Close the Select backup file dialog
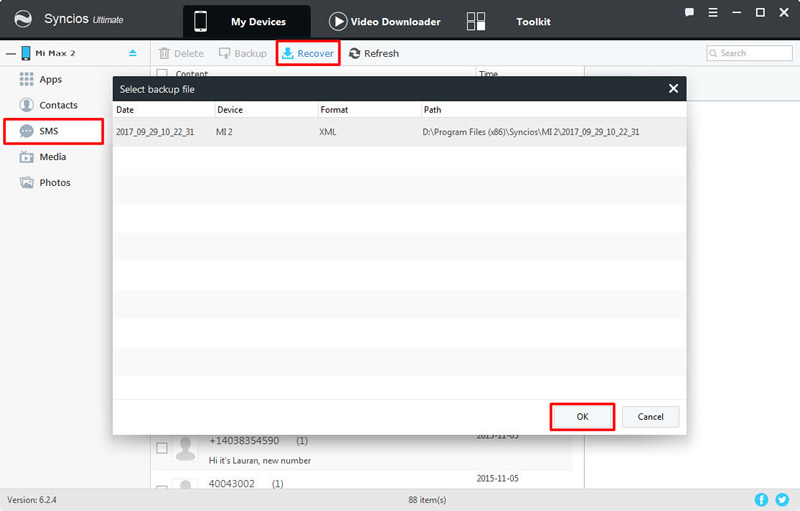The image size is (800, 511). click(673, 89)
